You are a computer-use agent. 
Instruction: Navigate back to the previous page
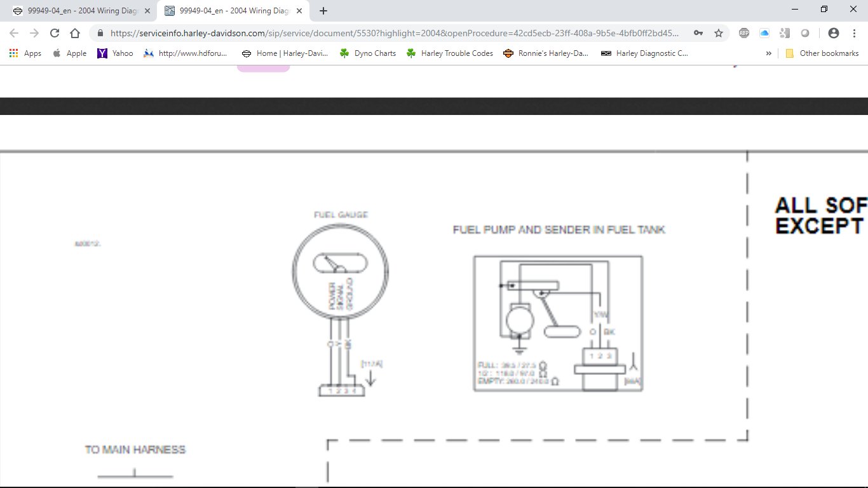(x=14, y=33)
